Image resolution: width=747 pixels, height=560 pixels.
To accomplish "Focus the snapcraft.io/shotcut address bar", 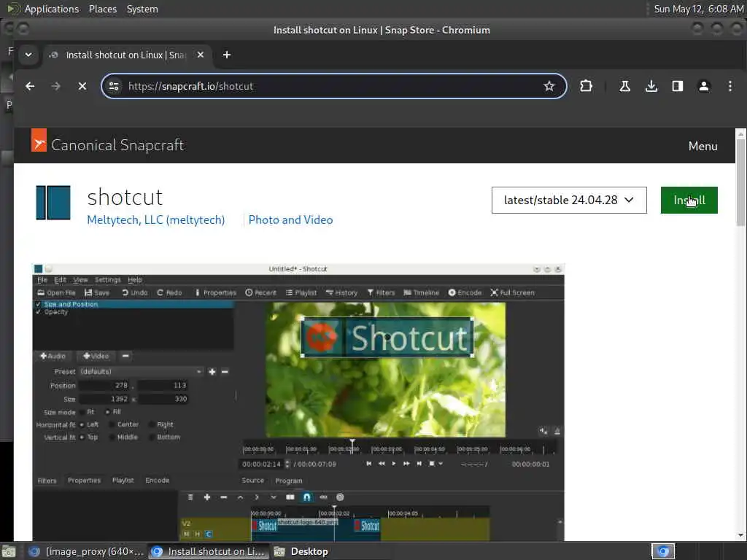I will pos(333,86).
